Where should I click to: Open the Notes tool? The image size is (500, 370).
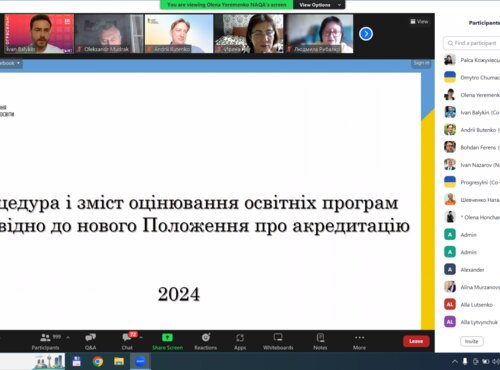(x=320, y=342)
